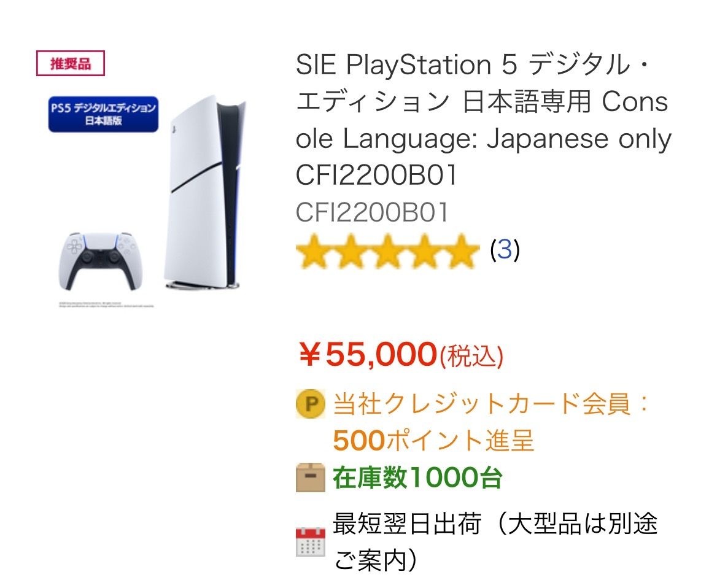
Task: Click the (税込) tax-included label
Action: (471, 357)
